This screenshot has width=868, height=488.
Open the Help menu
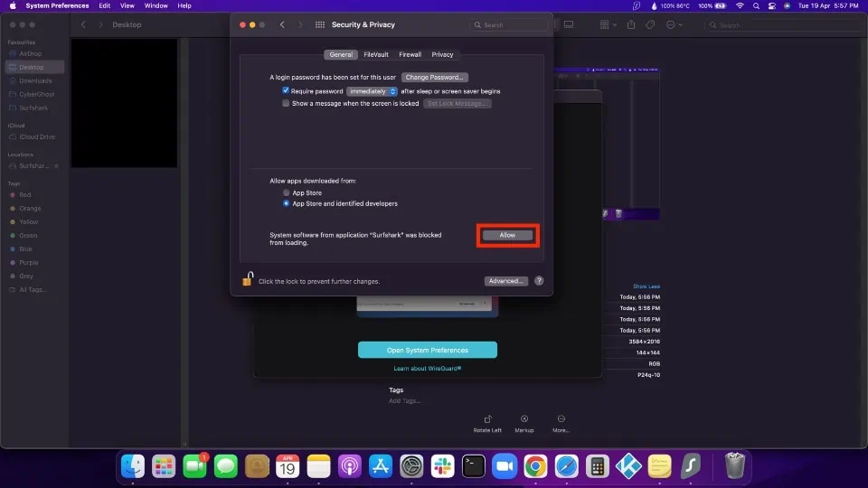click(x=184, y=5)
